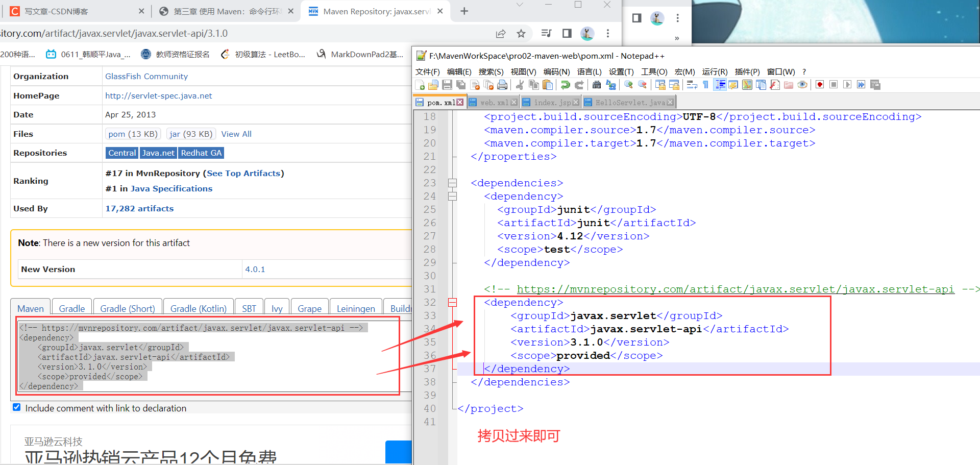Open the Document Map icon in Notepad++

(x=747, y=85)
